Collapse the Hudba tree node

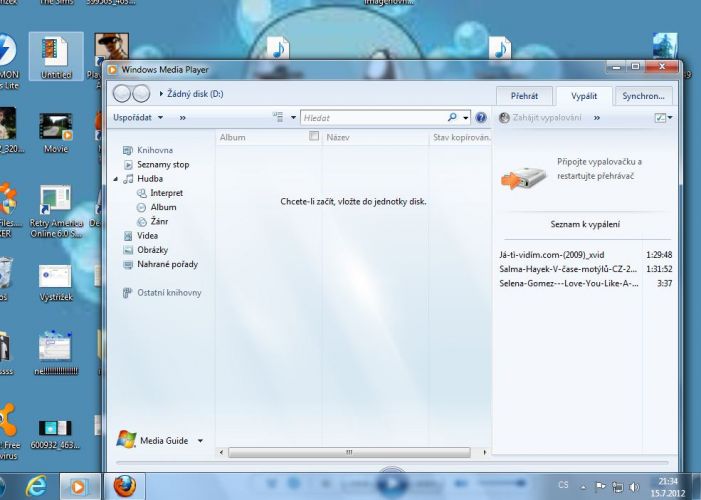click(x=115, y=179)
